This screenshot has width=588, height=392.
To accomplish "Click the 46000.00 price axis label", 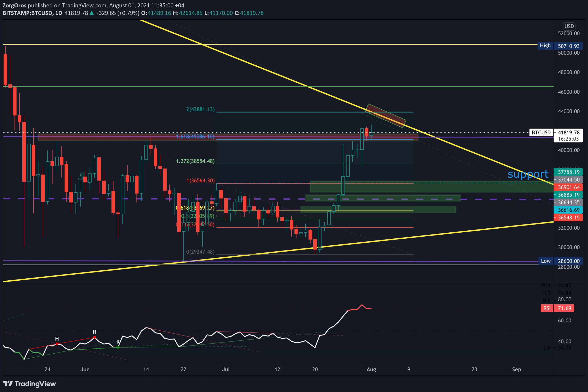I will coord(569,92).
